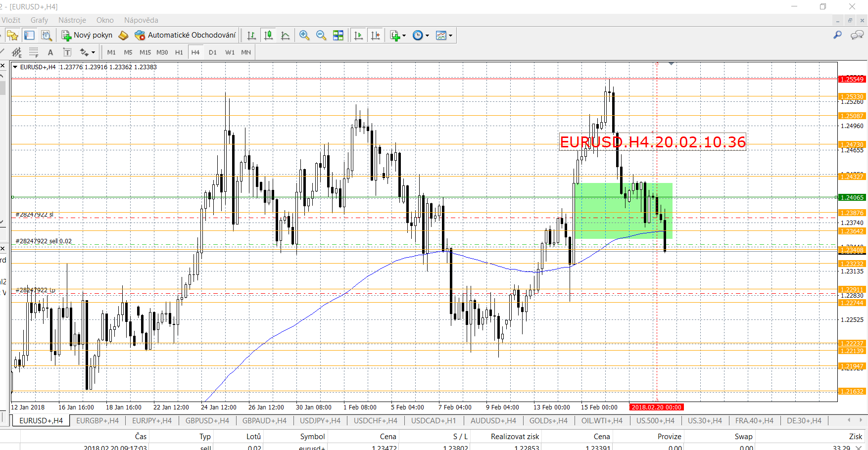Select the text 'A' tool

coord(50,52)
